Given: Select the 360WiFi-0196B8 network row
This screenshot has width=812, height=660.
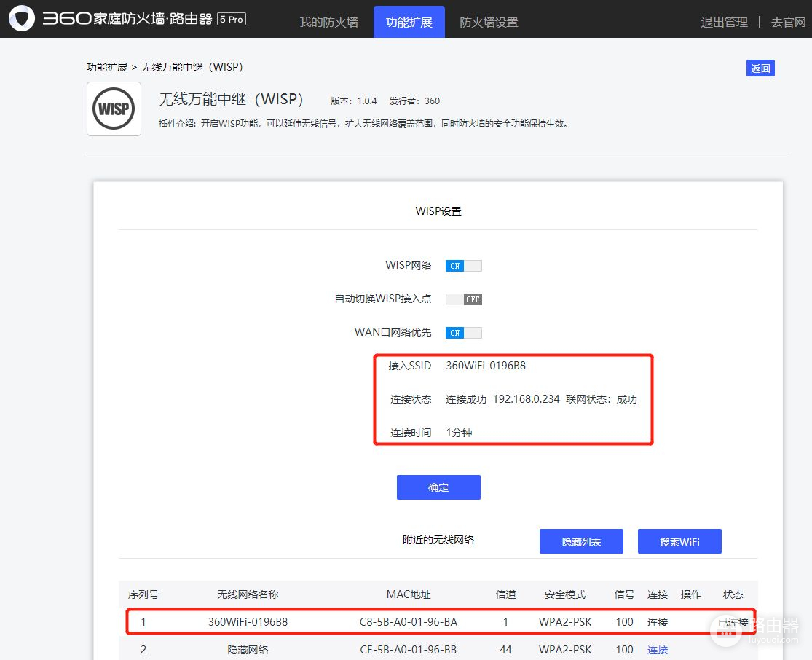Looking at the screenshot, I should click(248, 622).
